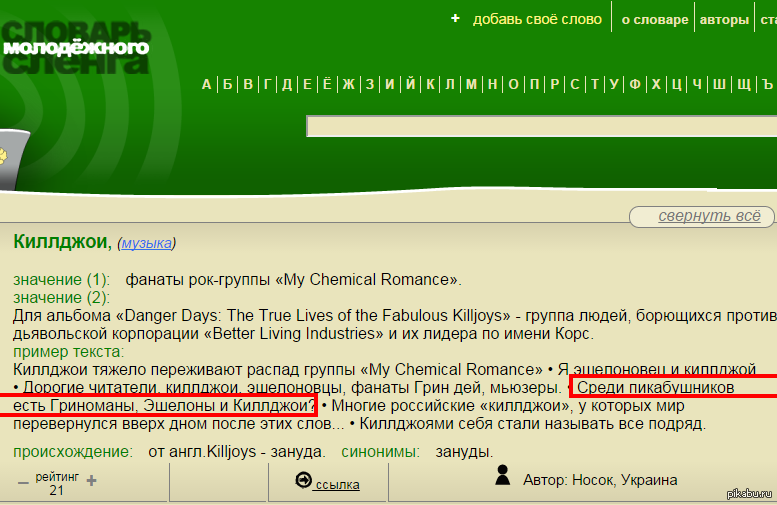The width and height of the screenshot is (777, 505).
Task: Click the author person silhouette icon
Action: pos(503,475)
